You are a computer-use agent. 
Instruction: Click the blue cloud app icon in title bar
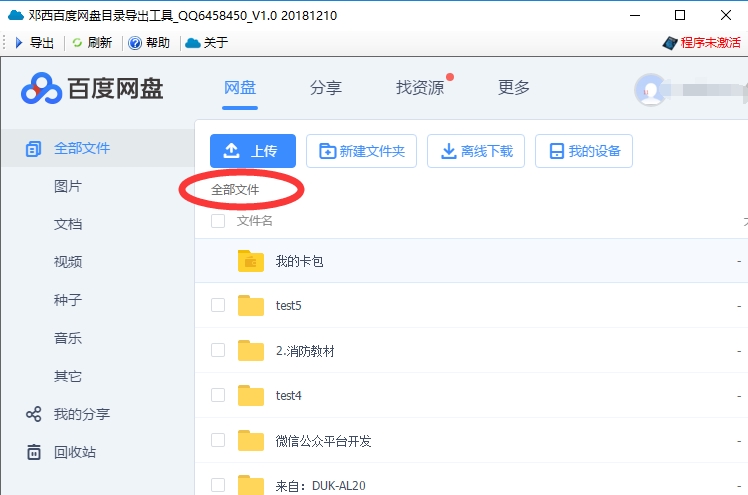pos(16,15)
